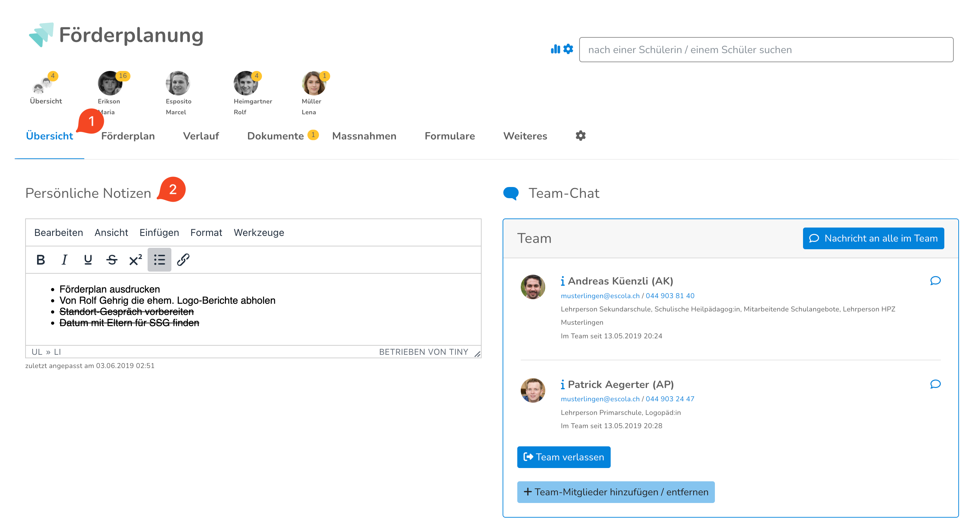Click Nachricht an alle im Team

(873, 238)
